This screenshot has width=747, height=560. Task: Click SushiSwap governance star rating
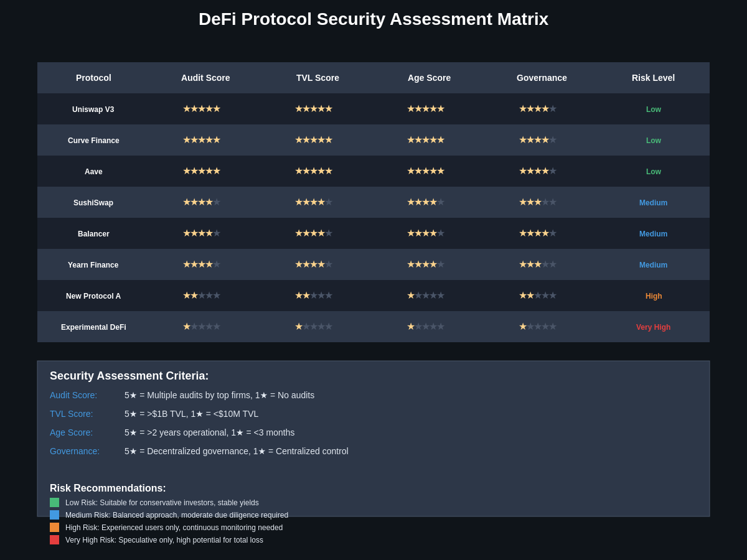point(538,202)
